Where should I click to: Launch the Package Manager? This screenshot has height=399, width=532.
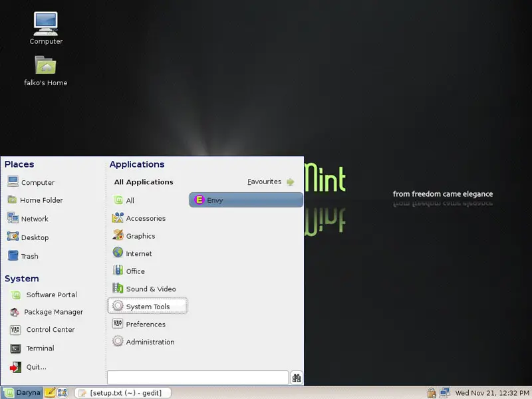[x=47, y=312]
